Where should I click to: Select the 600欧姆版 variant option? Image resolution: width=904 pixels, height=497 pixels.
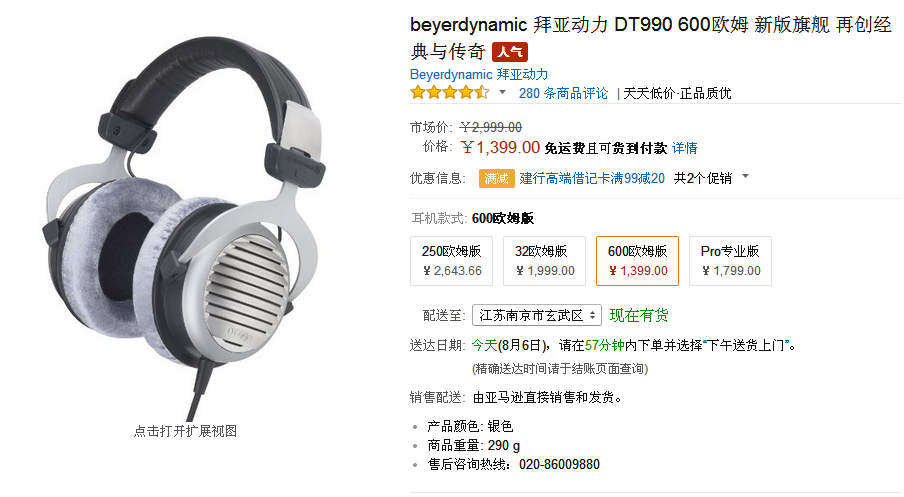point(637,261)
